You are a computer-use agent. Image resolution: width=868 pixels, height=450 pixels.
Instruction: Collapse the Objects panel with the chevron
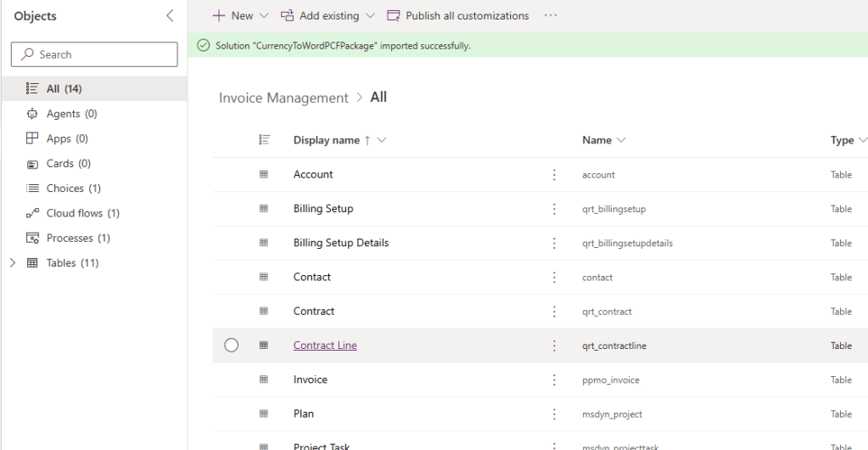[170, 16]
